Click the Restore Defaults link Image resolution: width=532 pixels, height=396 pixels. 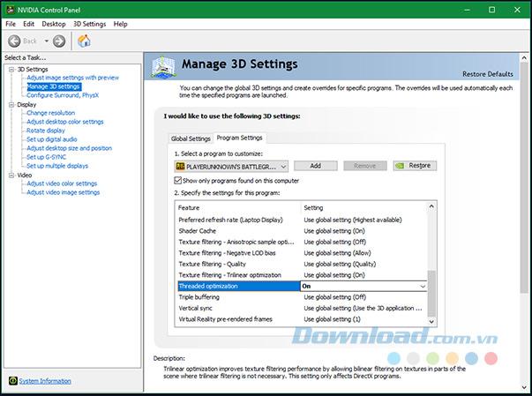point(488,74)
